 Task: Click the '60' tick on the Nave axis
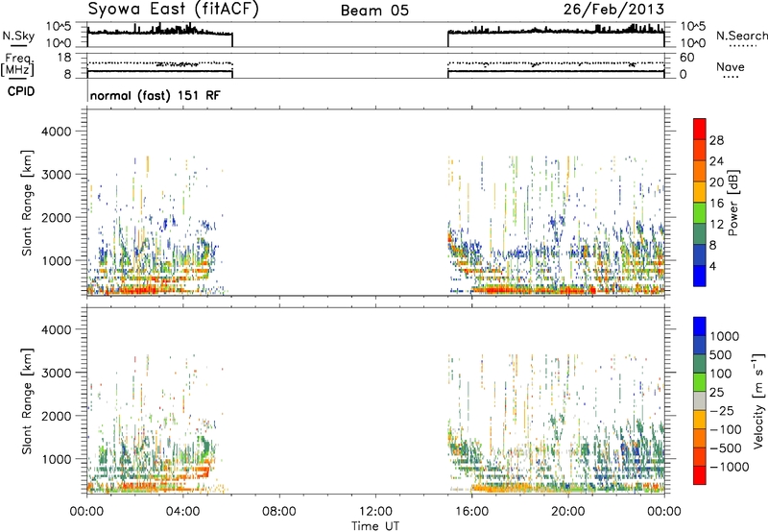[687, 58]
